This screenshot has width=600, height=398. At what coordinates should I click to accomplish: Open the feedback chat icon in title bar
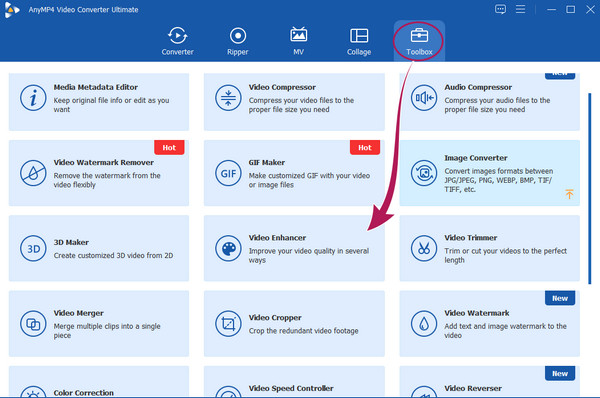click(x=500, y=9)
